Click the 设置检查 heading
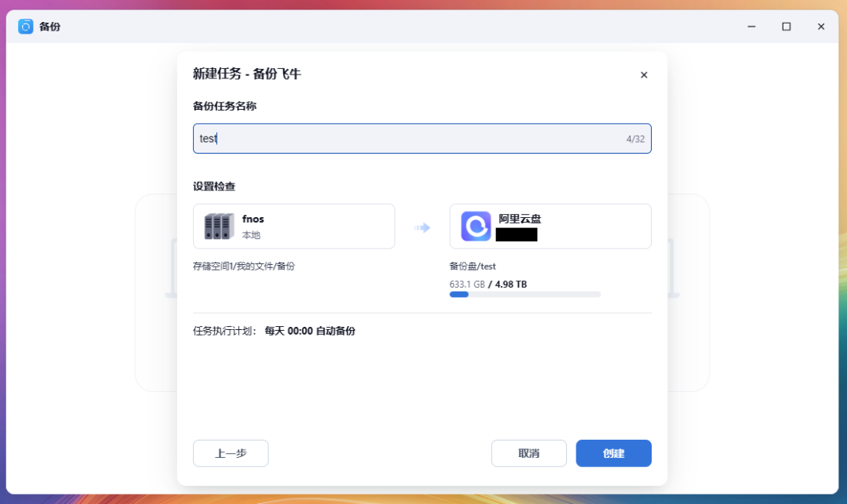This screenshot has width=847, height=504. pyautogui.click(x=214, y=187)
